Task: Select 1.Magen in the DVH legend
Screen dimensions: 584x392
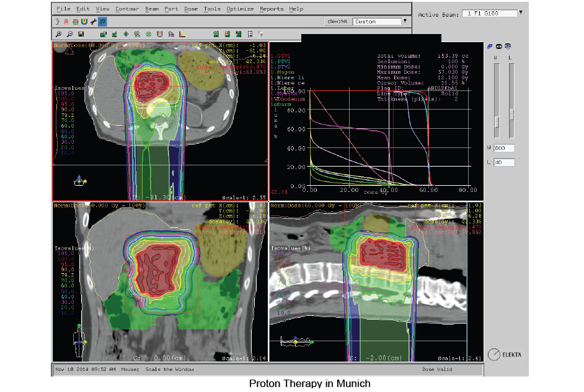Action: (282, 72)
